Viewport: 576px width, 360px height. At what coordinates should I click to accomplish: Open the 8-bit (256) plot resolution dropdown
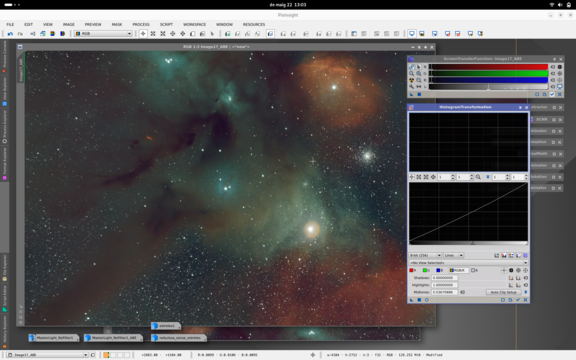click(425, 255)
